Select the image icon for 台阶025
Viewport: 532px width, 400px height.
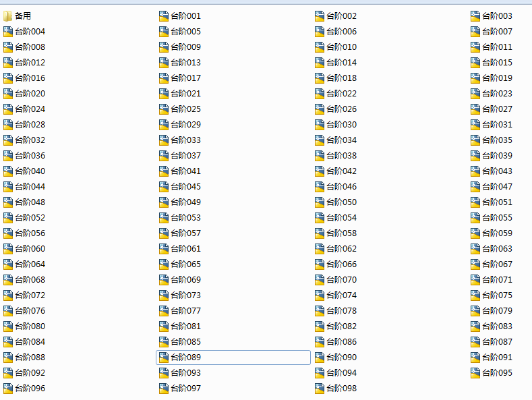tap(164, 109)
